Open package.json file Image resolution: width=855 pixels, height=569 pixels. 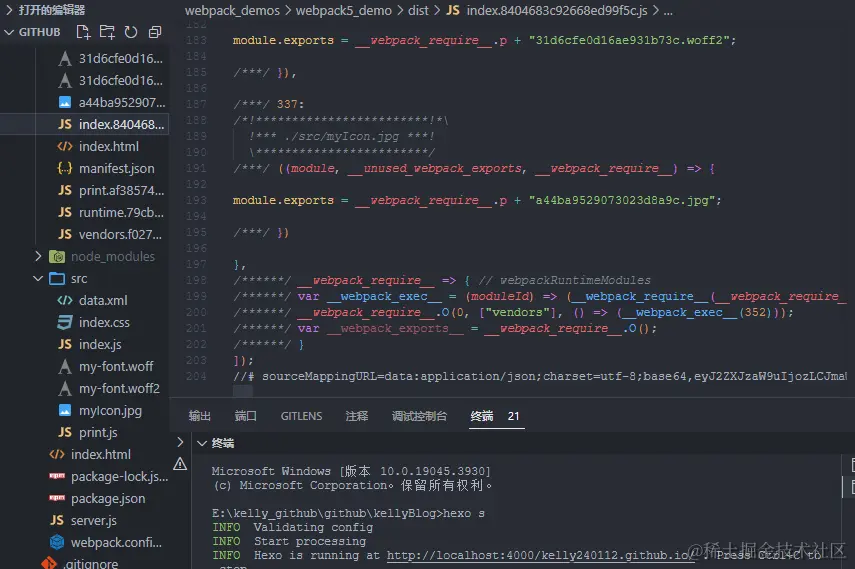(x=108, y=499)
